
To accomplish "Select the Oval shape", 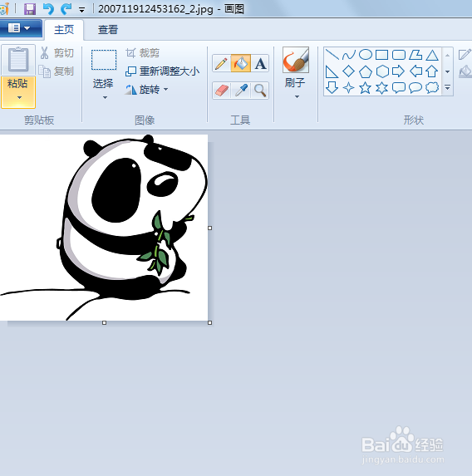I will click(x=365, y=55).
